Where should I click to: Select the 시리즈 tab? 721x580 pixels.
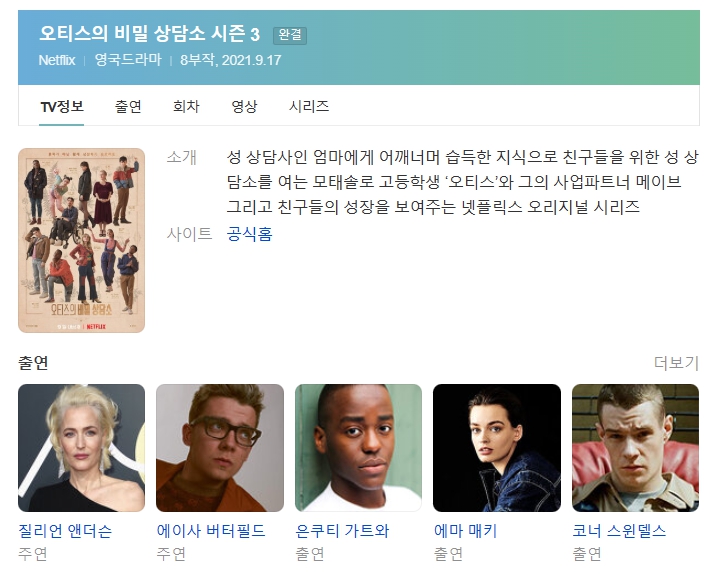coord(309,107)
